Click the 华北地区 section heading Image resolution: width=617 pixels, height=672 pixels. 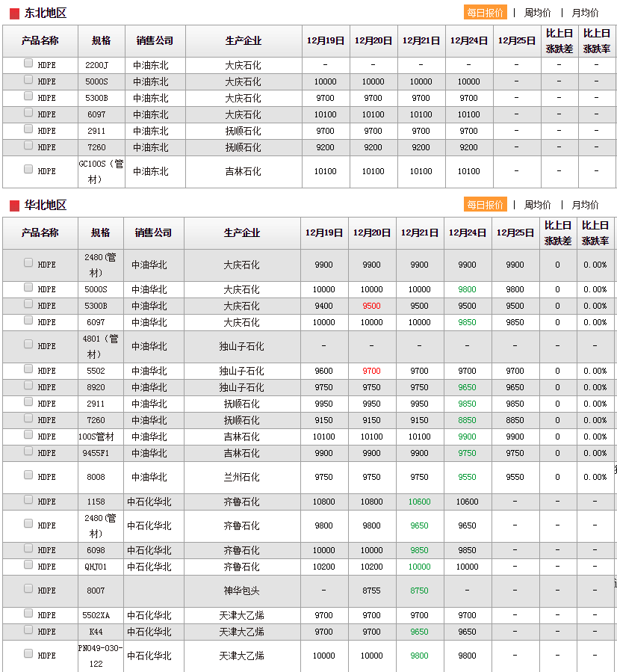click(x=46, y=205)
